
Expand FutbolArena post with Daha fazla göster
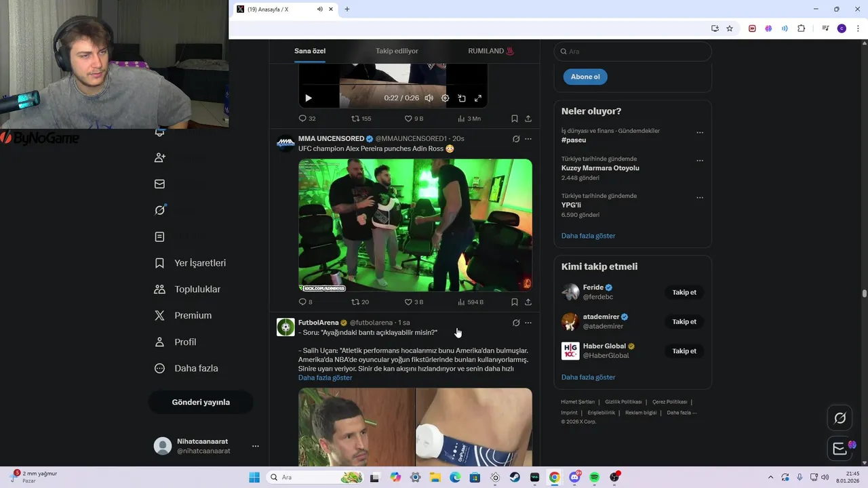coord(325,378)
